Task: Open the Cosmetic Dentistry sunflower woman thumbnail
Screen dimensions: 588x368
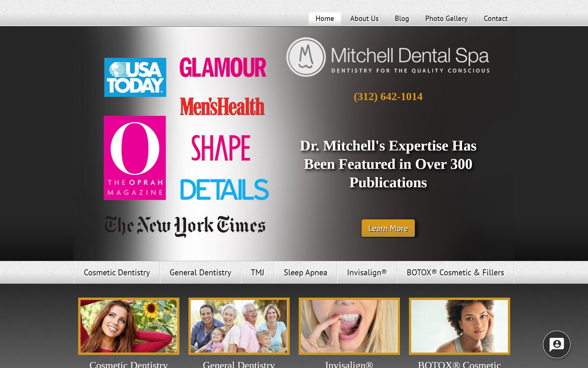Action: pos(129,326)
